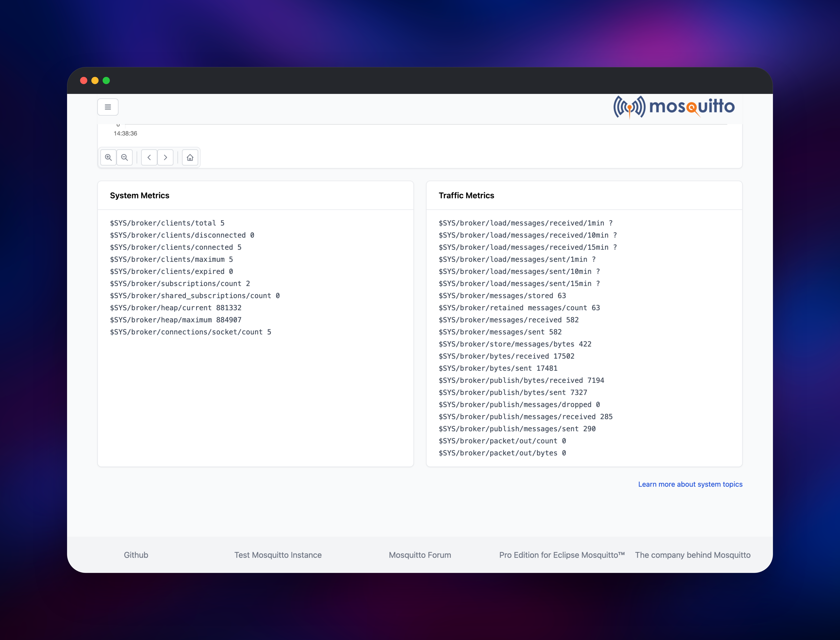840x640 pixels.
Task: Click $SYS/broker/clients/disconnected 0 row
Action: point(182,235)
